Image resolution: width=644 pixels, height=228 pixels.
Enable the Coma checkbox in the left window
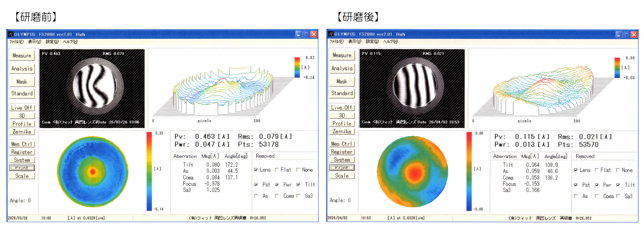277,196
